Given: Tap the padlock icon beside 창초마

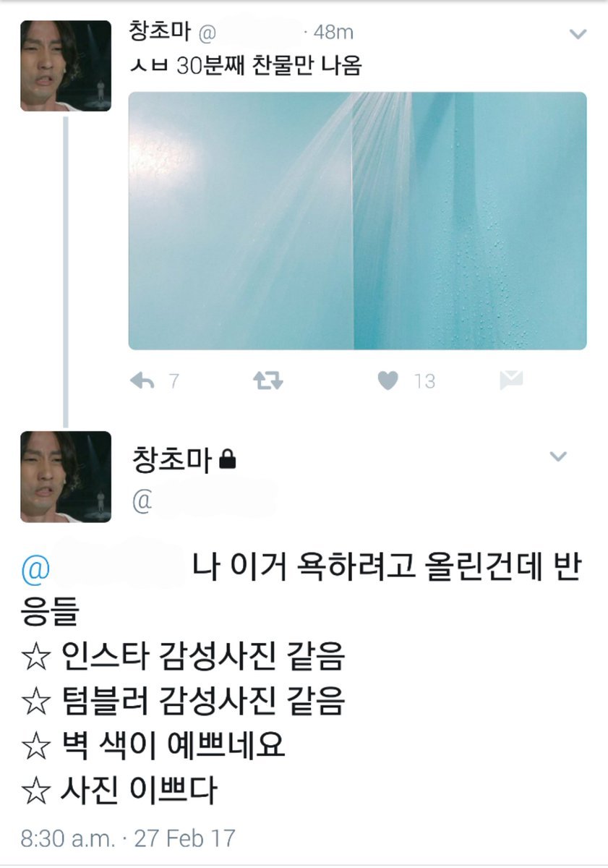Looking at the screenshot, I should coord(227,461).
